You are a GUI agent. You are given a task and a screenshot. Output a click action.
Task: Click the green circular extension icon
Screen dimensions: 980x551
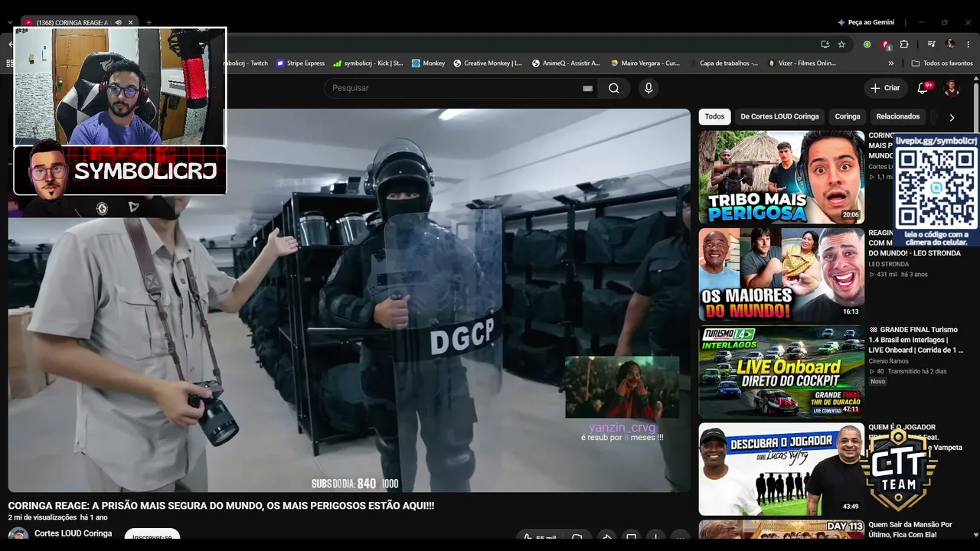[867, 44]
